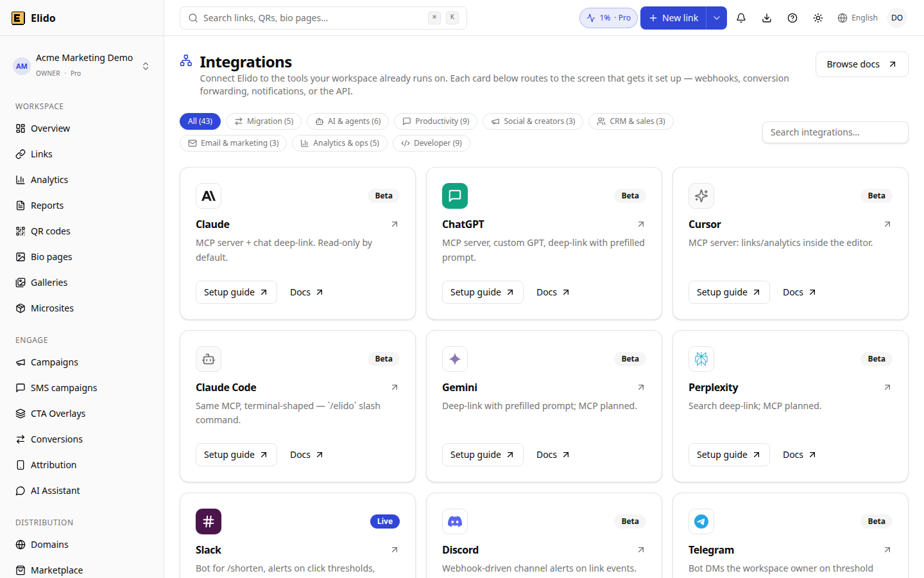Filter by Social & creators (3)
The image size is (924, 578).
[x=533, y=121]
